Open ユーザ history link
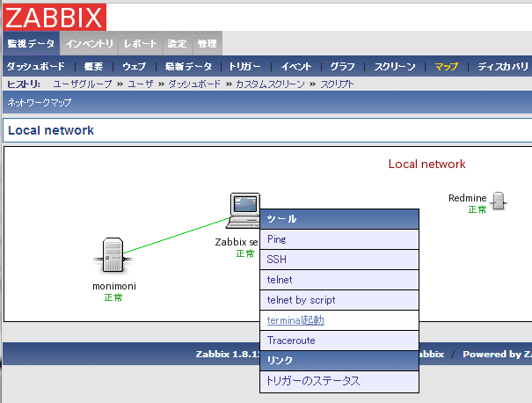 pos(140,84)
